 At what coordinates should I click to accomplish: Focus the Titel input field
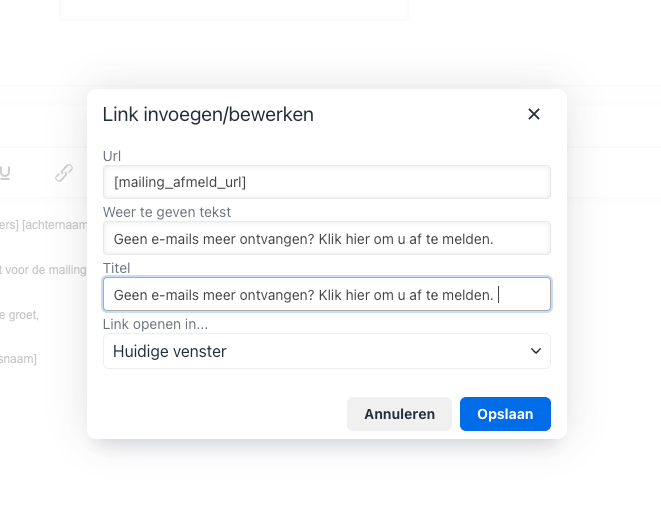pos(326,294)
